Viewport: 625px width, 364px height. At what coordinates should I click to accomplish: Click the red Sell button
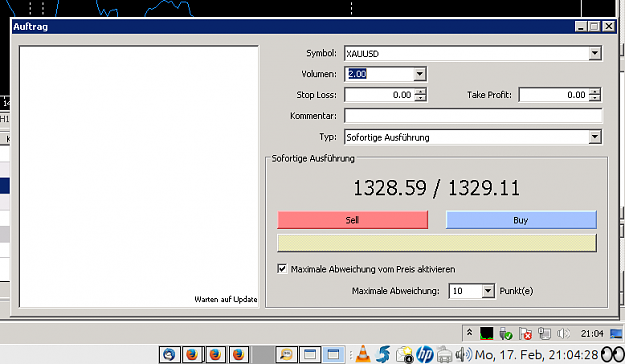(353, 220)
